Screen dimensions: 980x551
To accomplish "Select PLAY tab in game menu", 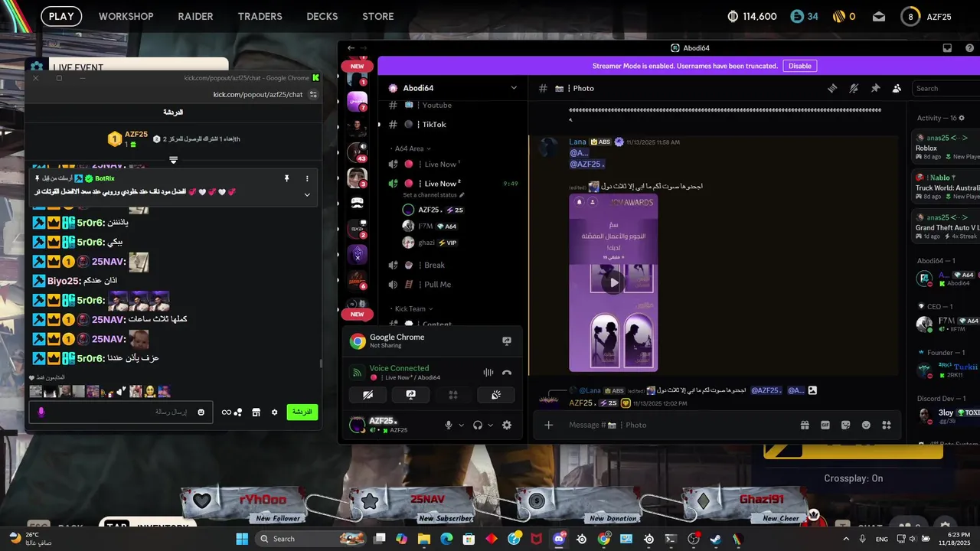I will 61,16.
